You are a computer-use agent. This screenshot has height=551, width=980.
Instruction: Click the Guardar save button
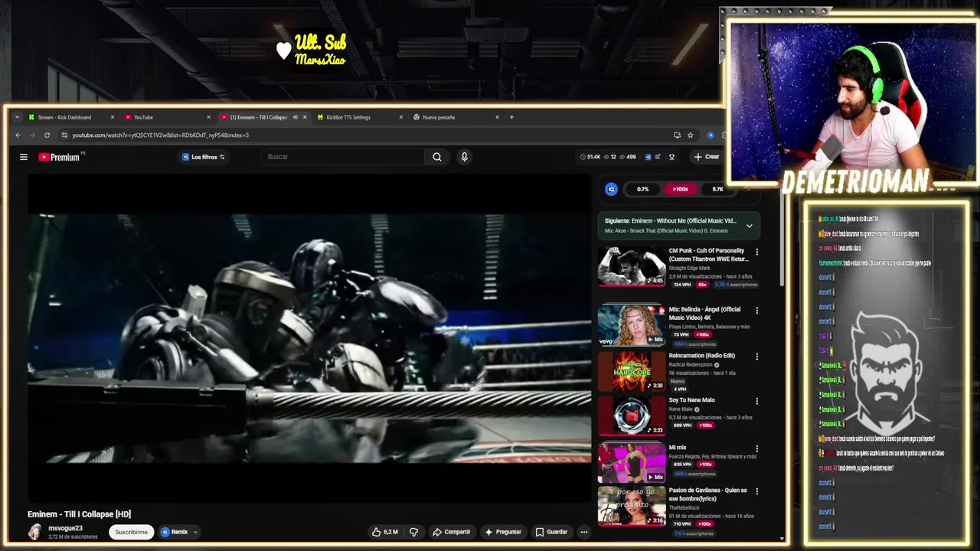click(x=551, y=532)
